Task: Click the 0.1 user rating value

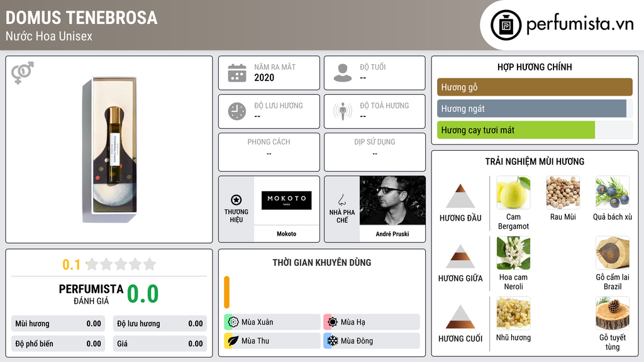Action: click(x=71, y=265)
